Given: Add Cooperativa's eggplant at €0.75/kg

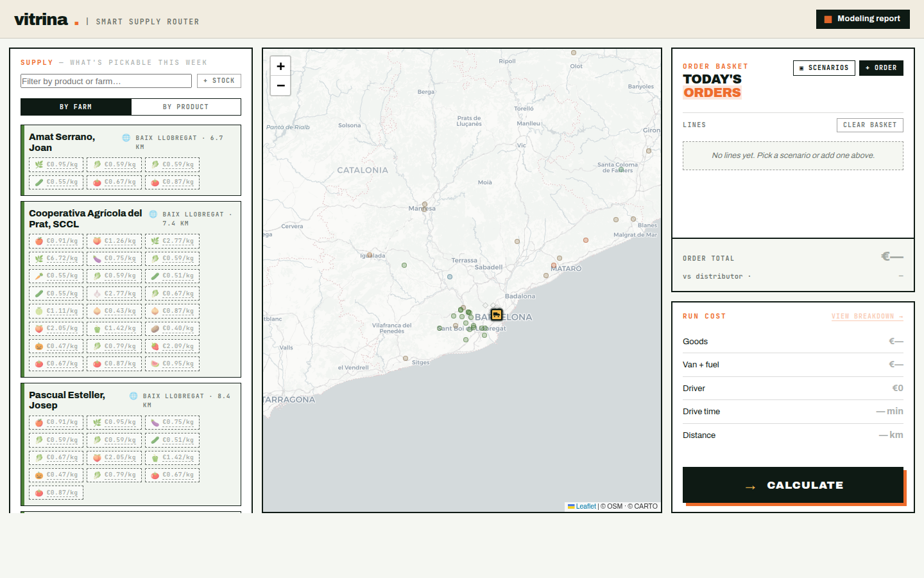Looking at the screenshot, I should [x=114, y=259].
